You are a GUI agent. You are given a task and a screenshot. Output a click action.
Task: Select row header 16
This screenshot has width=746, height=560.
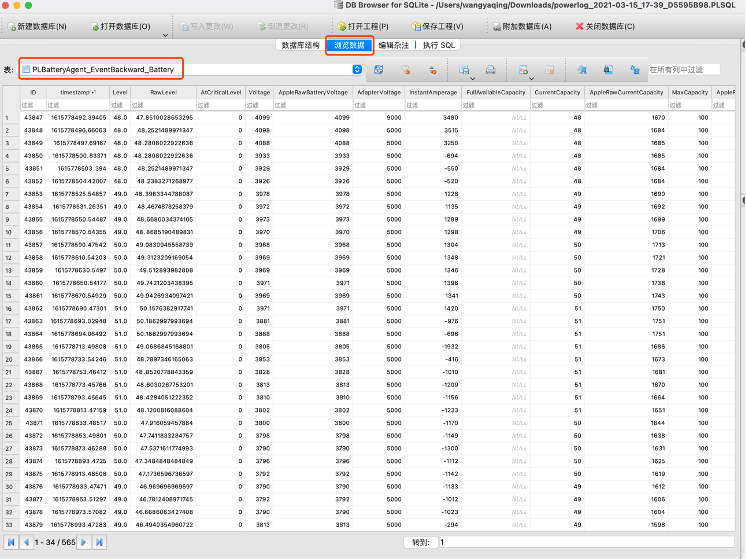click(x=11, y=308)
